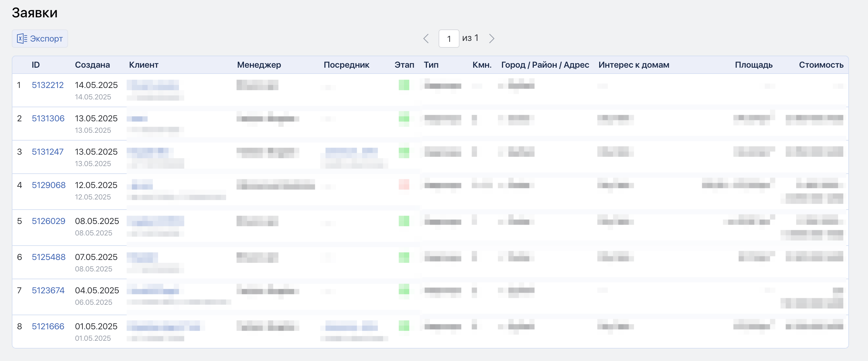This screenshot has width=868, height=361.
Task: Click the Клиент column header
Action: point(144,65)
